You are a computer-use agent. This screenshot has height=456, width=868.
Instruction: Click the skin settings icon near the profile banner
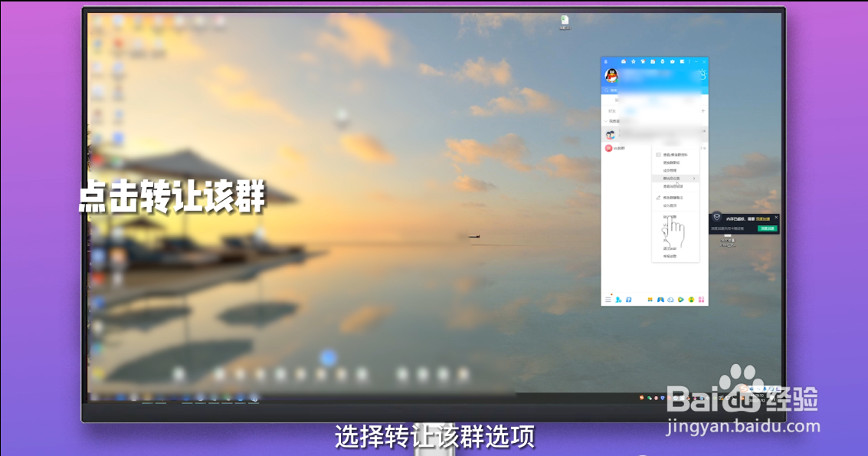click(703, 73)
